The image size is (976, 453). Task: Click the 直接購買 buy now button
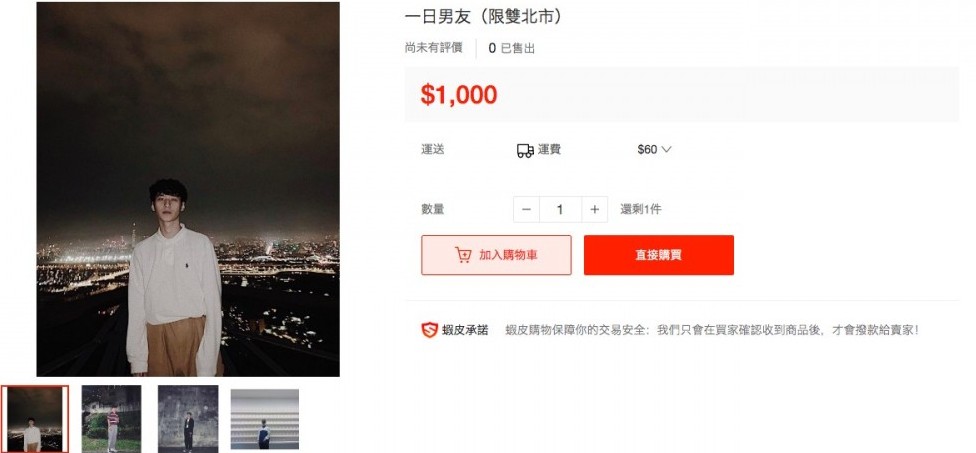pos(659,255)
